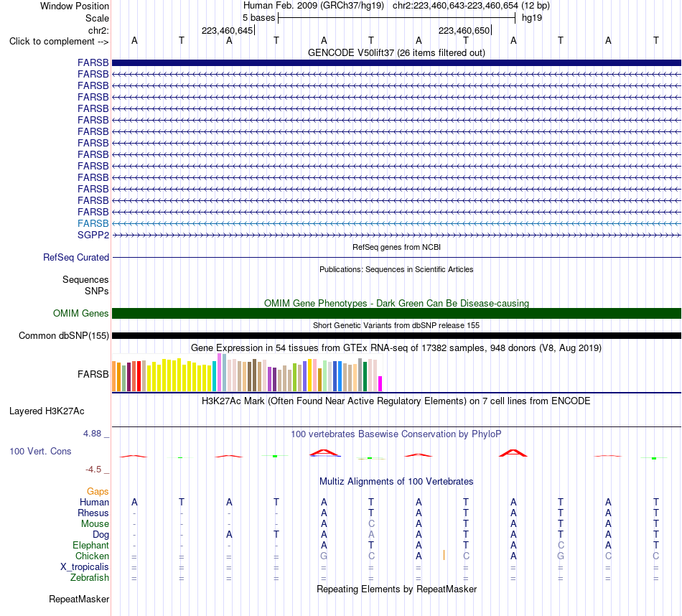Click Multiz Alignments of 100 Vertebrates title
Image resolution: width=682 pixels, height=616 pixels.
pos(396,482)
